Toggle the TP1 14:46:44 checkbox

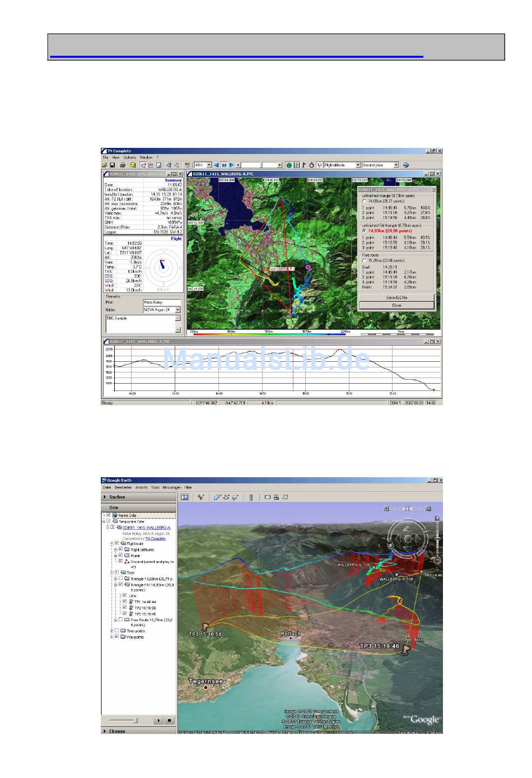[124, 602]
